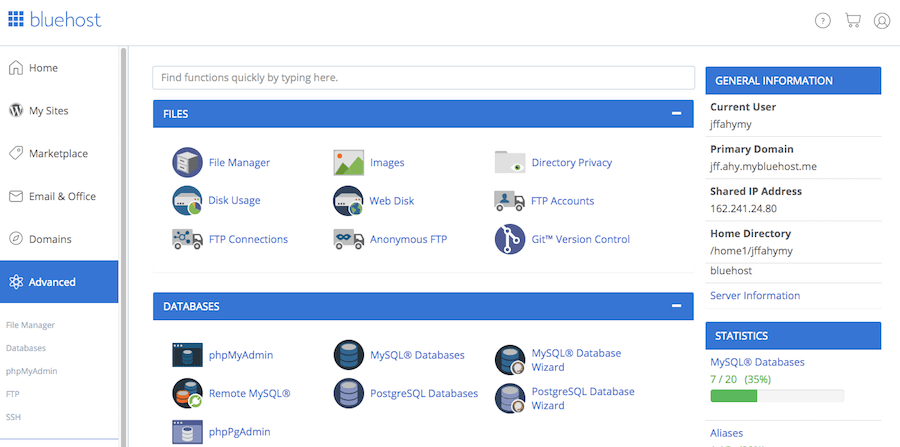The image size is (900, 447).
Task: Collapse the Files section
Action: 677,114
